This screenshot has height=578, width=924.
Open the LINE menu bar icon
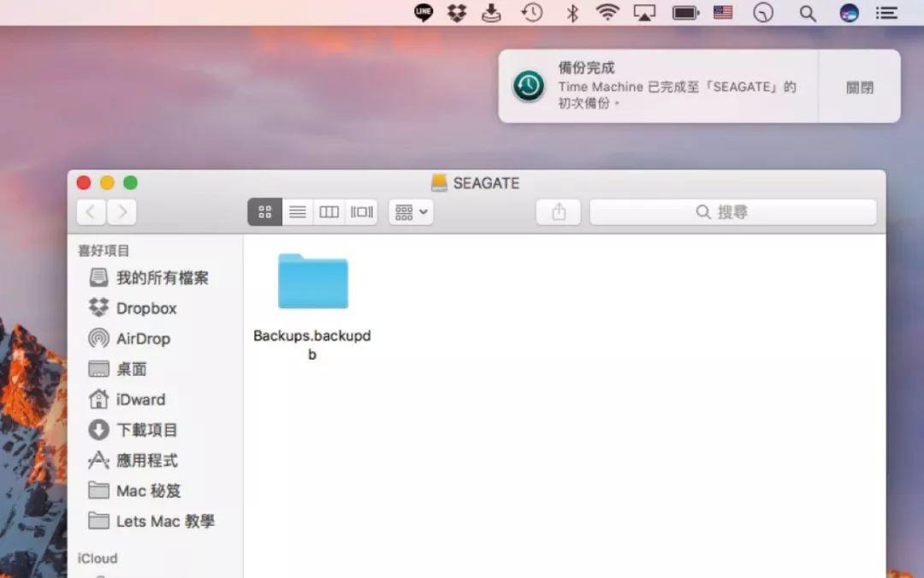[x=423, y=12]
